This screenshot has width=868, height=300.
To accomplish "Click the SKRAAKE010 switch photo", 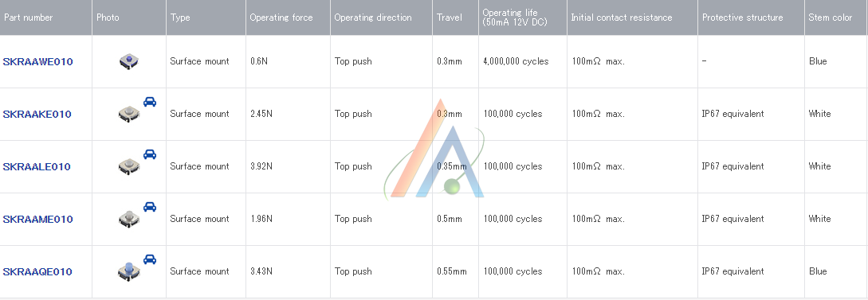I will pos(129,114).
